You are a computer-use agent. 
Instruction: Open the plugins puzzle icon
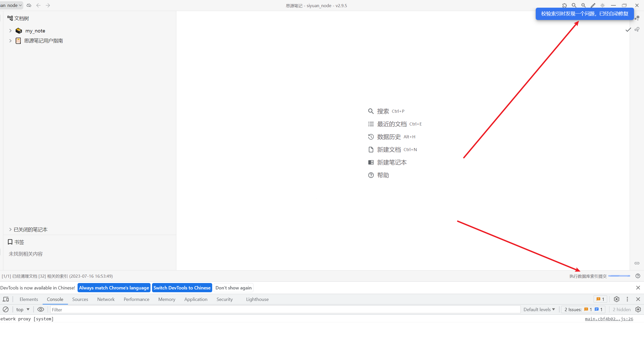(564, 5)
